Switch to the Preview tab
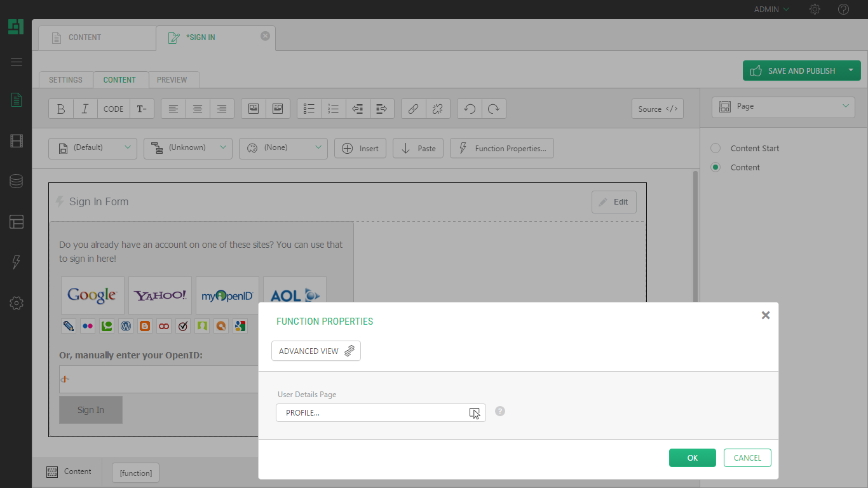This screenshot has width=868, height=488. 172,80
